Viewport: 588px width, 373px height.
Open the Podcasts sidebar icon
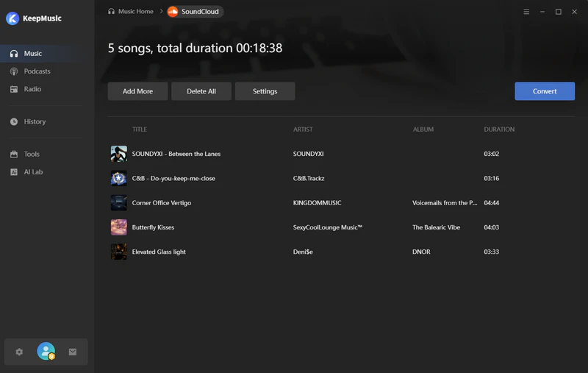tap(14, 71)
